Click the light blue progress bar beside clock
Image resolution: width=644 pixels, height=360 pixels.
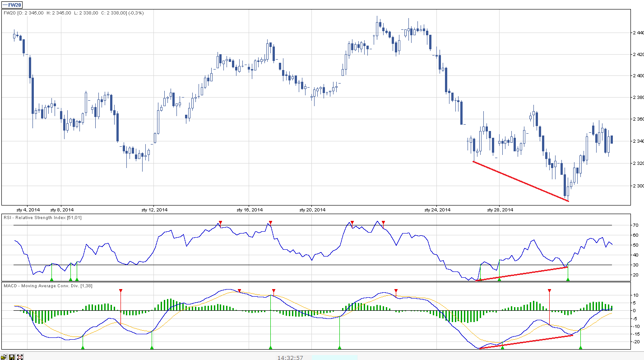click(x=334, y=357)
